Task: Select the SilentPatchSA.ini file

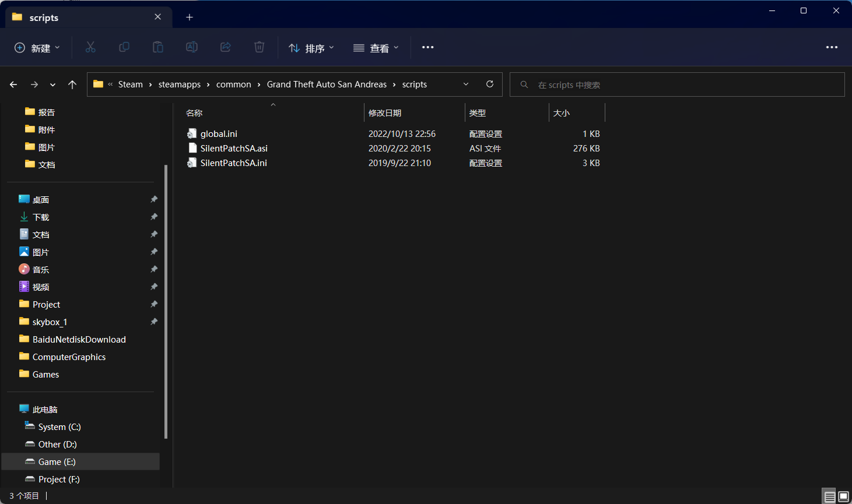Action: [234, 163]
